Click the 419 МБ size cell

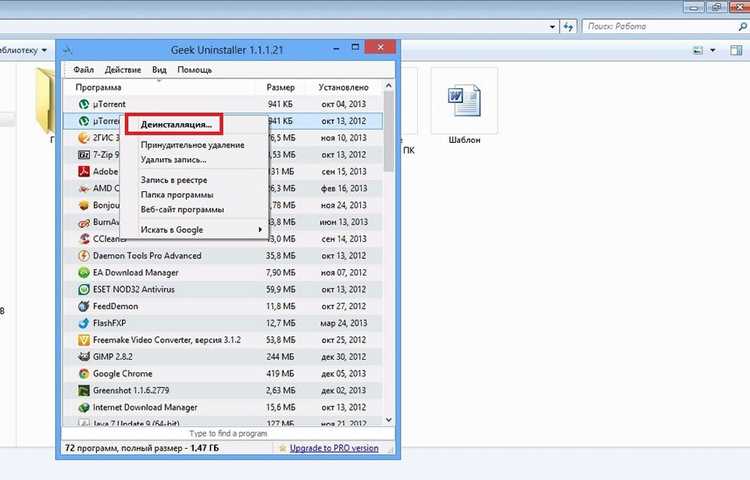tap(280, 373)
